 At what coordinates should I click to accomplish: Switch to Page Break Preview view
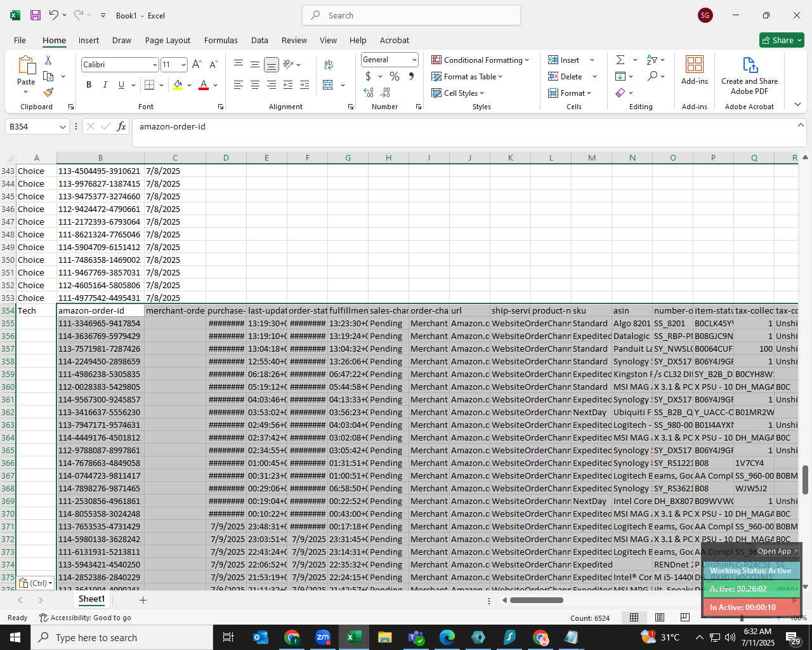[x=684, y=617]
